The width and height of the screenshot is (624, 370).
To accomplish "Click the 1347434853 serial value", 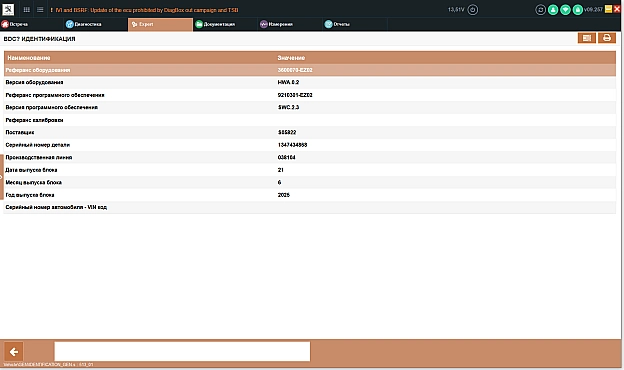I will pyautogui.click(x=292, y=145).
